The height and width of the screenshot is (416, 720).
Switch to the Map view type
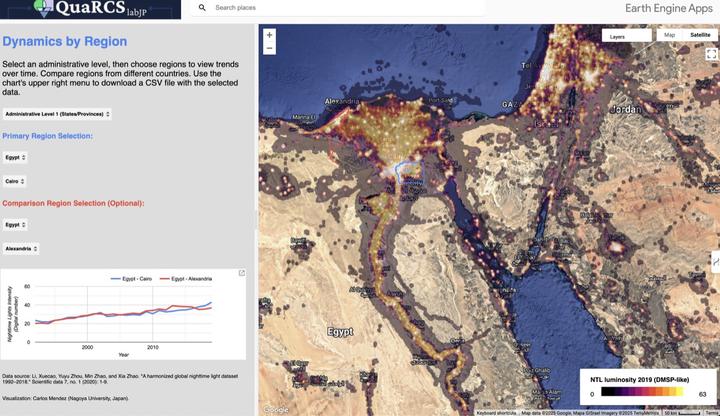(669, 35)
